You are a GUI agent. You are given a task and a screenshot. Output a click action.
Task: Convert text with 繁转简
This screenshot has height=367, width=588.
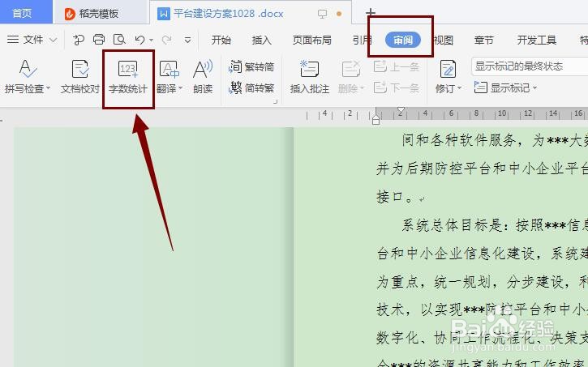click(x=251, y=66)
